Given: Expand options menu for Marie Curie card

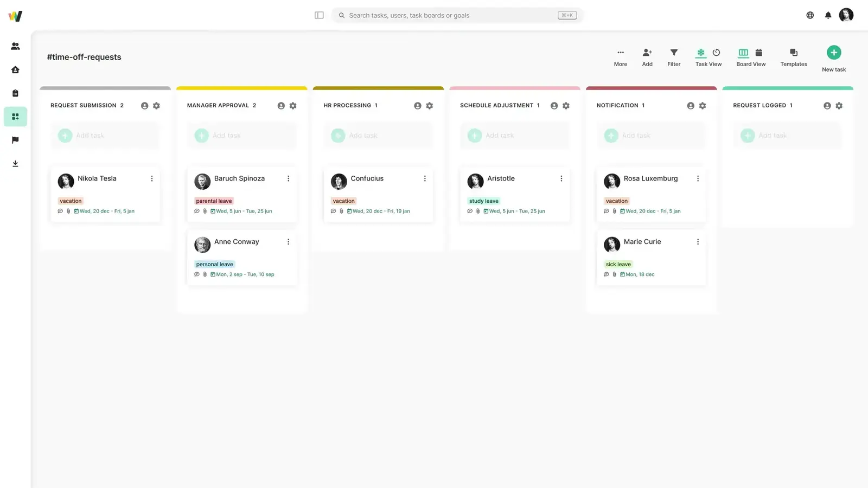Looking at the screenshot, I should [698, 242].
